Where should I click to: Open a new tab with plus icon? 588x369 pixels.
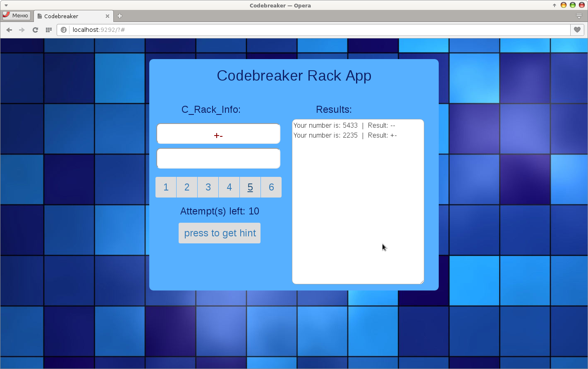point(120,16)
